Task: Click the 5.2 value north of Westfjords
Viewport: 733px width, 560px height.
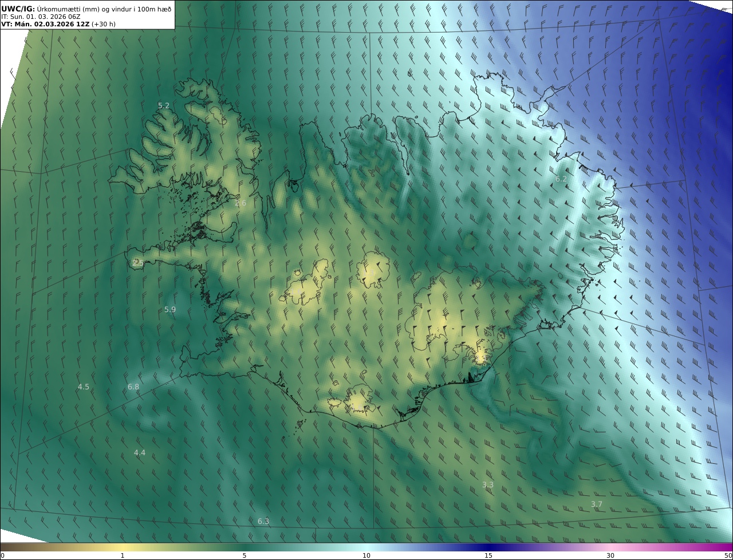Action: click(x=164, y=106)
